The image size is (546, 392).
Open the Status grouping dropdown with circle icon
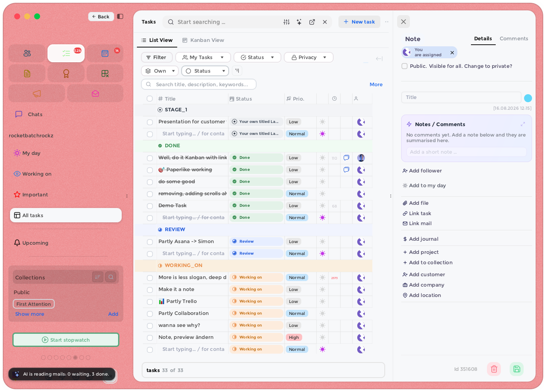[x=205, y=71]
